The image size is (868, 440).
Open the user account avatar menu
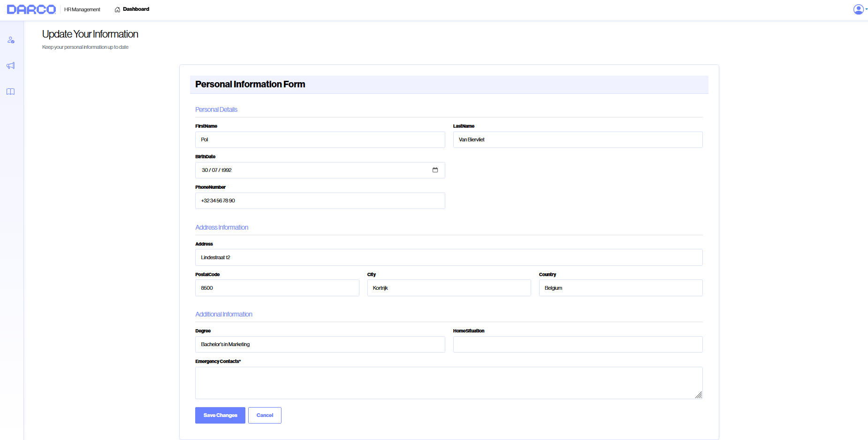(x=858, y=9)
